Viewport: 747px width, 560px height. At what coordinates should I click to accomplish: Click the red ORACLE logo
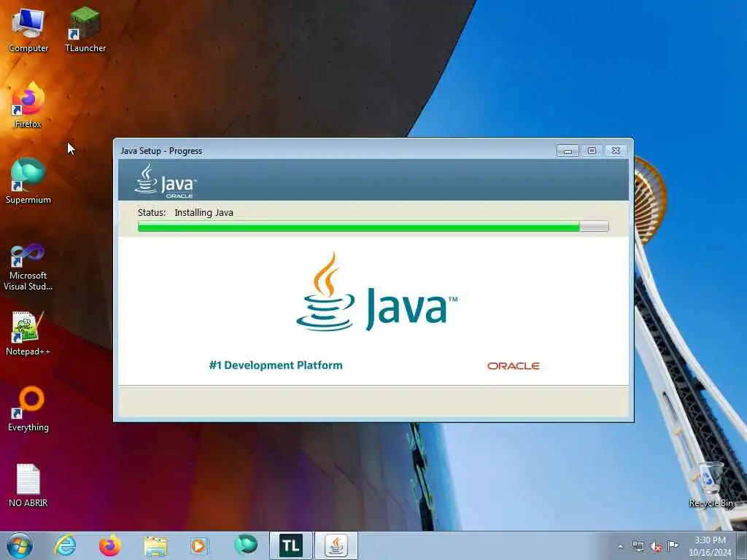click(513, 366)
